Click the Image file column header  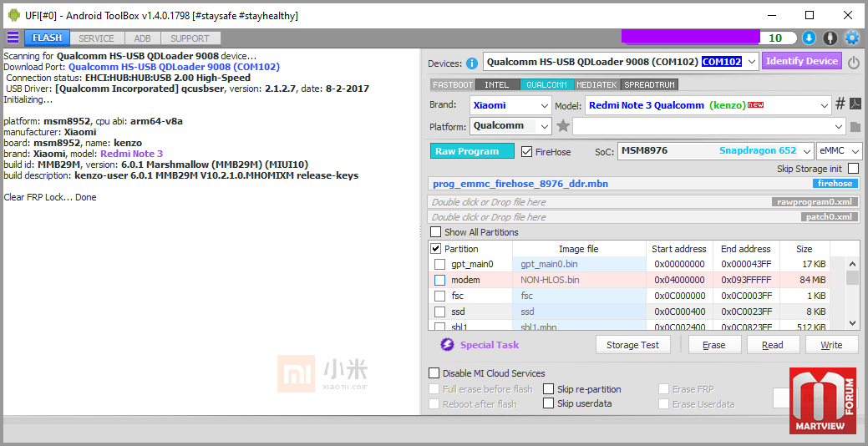click(x=578, y=249)
